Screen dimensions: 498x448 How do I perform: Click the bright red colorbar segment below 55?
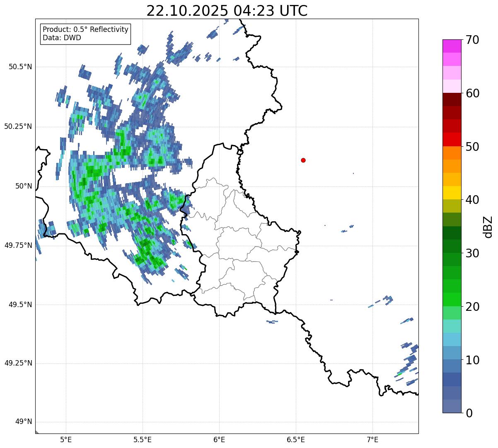[x=452, y=139]
